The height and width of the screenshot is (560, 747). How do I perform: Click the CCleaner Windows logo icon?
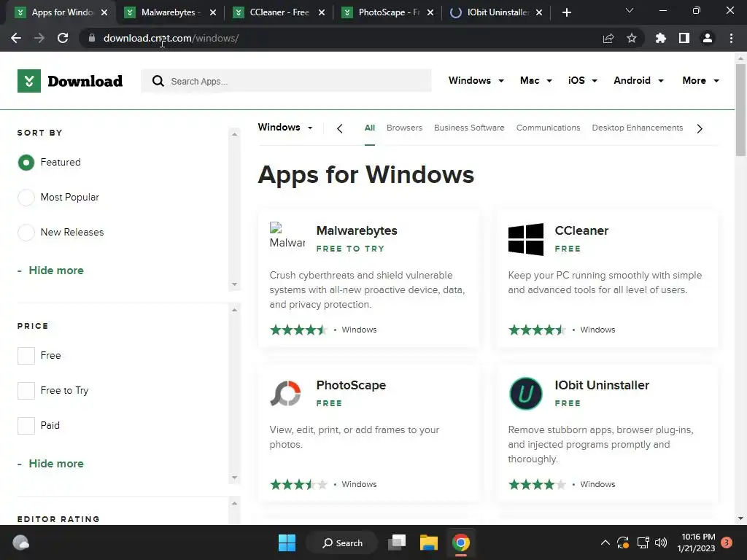coord(526,239)
